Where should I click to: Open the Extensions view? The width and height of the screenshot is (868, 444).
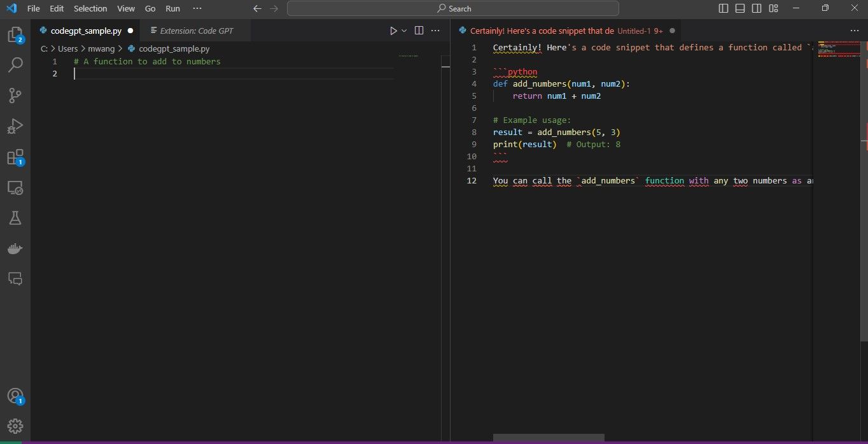tap(15, 157)
